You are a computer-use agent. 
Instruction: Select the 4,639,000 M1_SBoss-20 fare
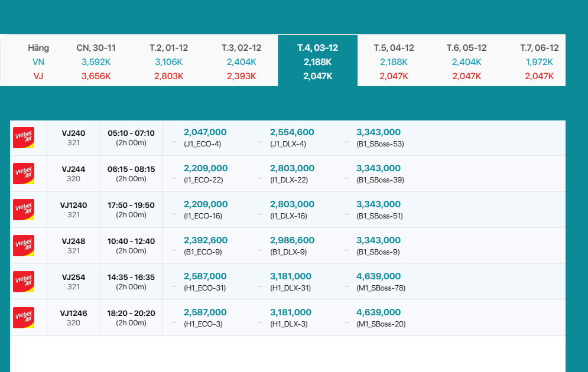point(379,318)
